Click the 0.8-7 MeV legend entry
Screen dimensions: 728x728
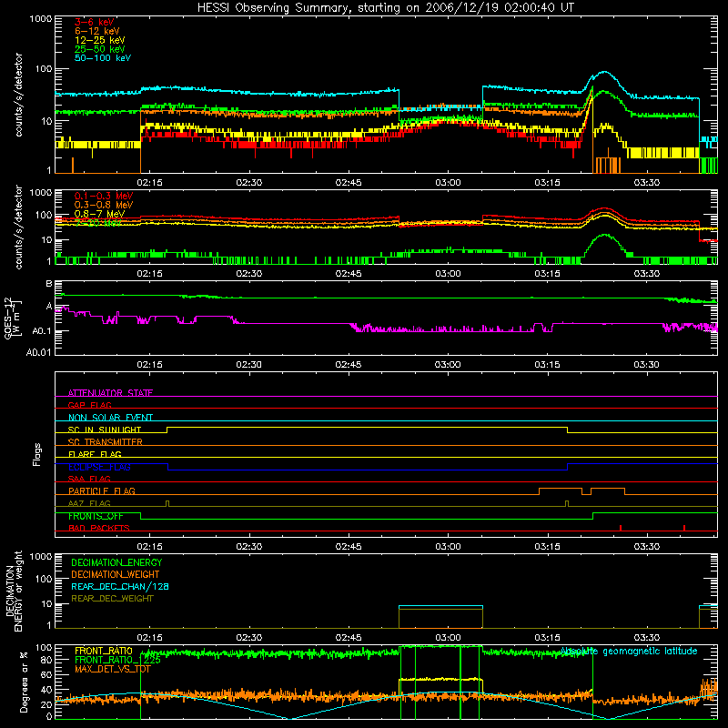(x=99, y=214)
